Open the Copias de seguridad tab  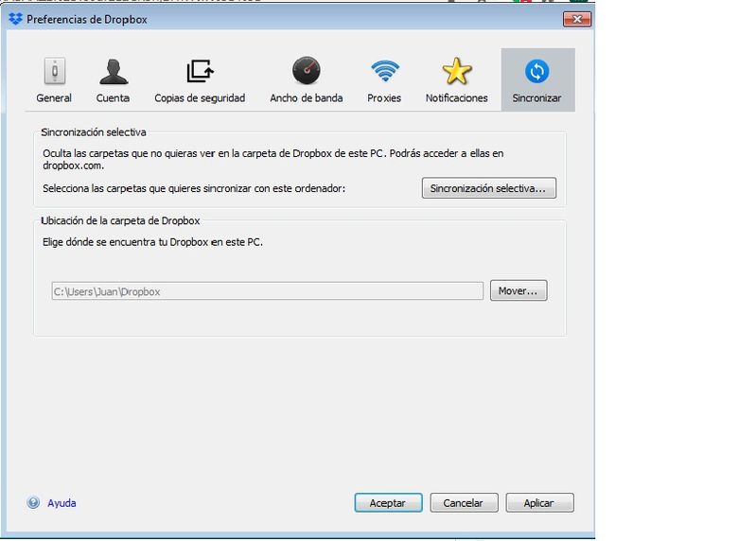(x=200, y=80)
